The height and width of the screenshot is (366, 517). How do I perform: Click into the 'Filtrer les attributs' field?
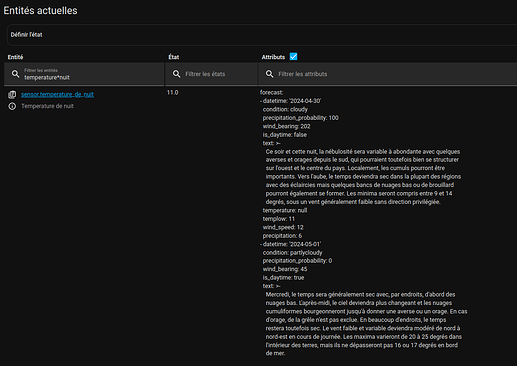click(x=388, y=74)
